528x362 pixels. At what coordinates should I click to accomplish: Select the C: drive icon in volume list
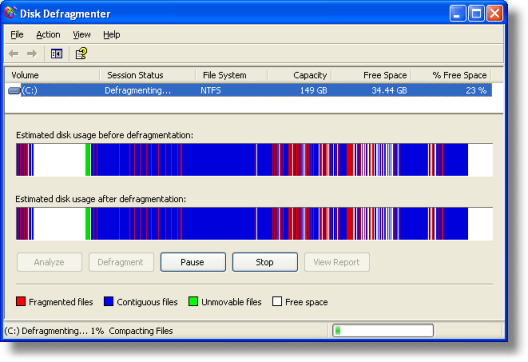pyautogui.click(x=14, y=91)
